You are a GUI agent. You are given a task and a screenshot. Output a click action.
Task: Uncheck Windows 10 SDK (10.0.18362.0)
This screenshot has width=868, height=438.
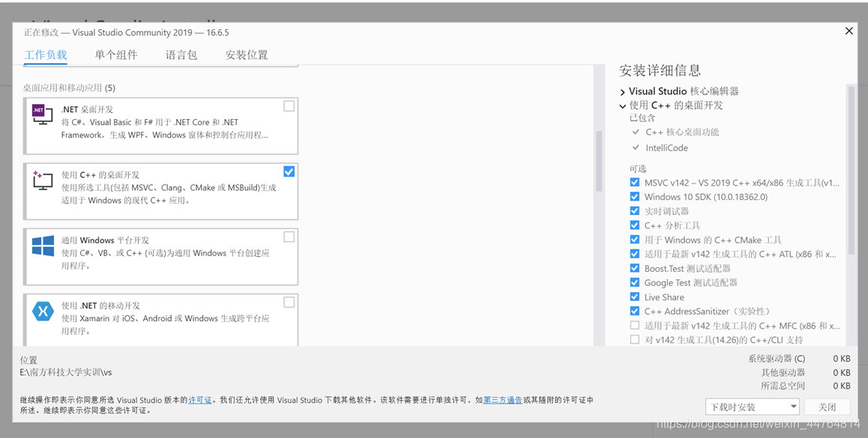click(634, 196)
